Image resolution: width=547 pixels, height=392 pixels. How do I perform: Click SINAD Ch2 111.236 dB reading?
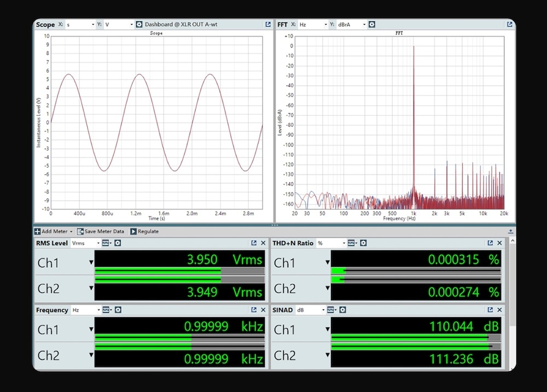point(464,359)
